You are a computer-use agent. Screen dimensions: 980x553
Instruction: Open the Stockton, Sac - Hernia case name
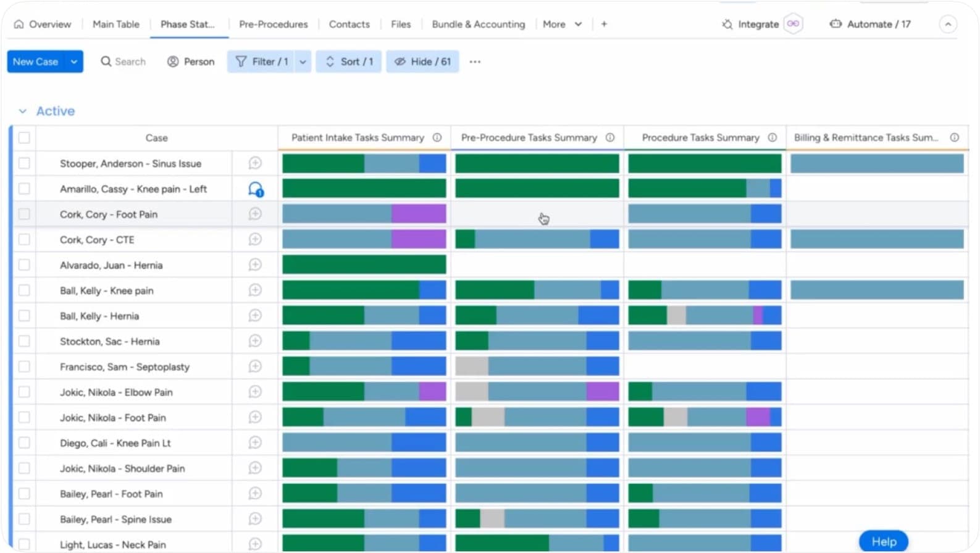pos(109,341)
